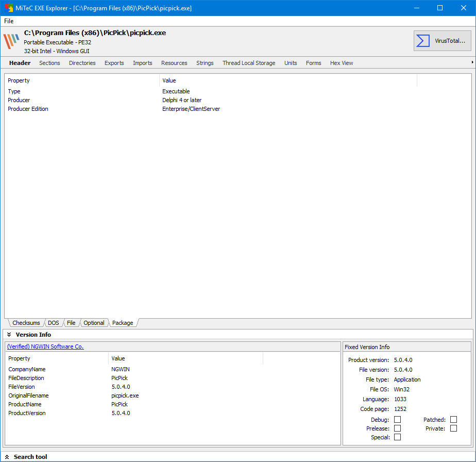476x462 pixels.
Task: Switch to the Sections tab
Action: 49,63
